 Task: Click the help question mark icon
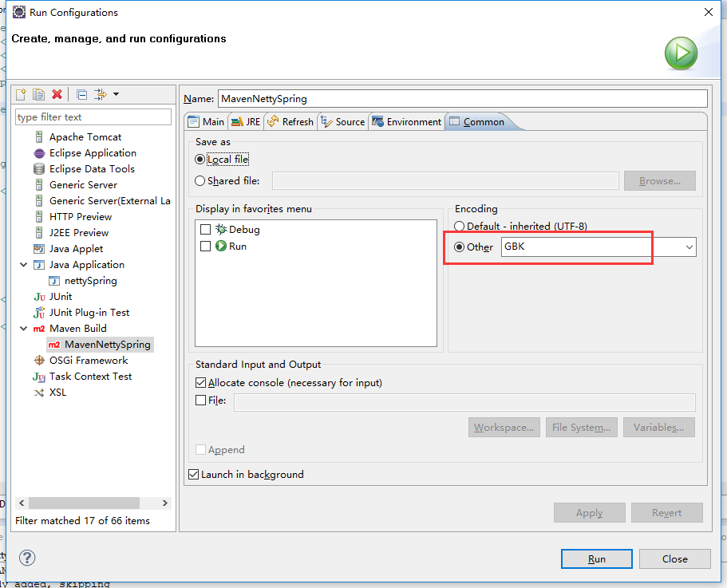[x=26, y=558]
